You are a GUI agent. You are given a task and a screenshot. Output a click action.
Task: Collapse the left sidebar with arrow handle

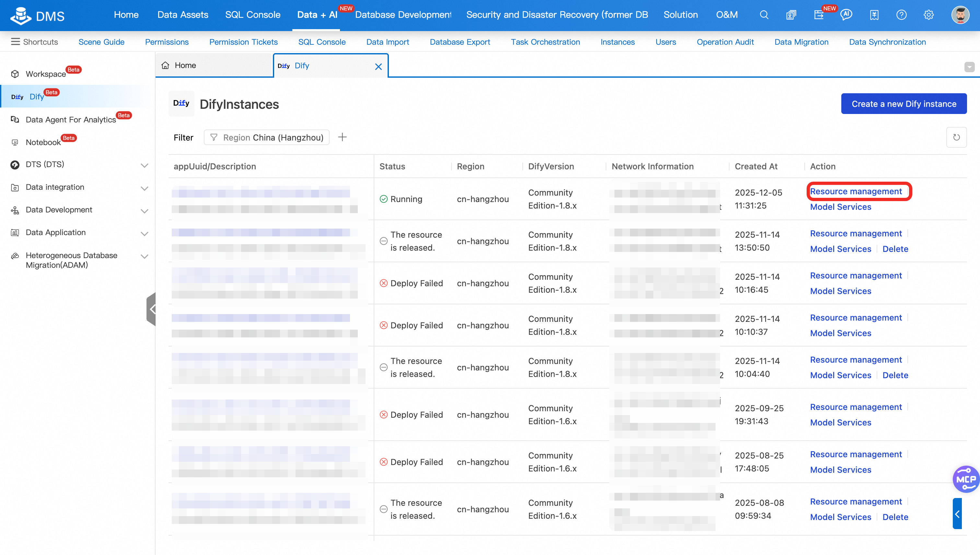pos(151,309)
